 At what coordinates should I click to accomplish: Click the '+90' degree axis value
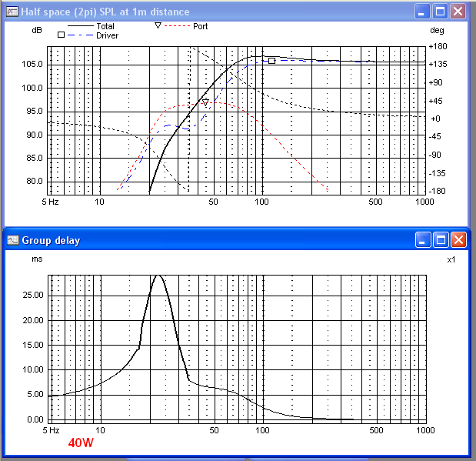coord(435,82)
